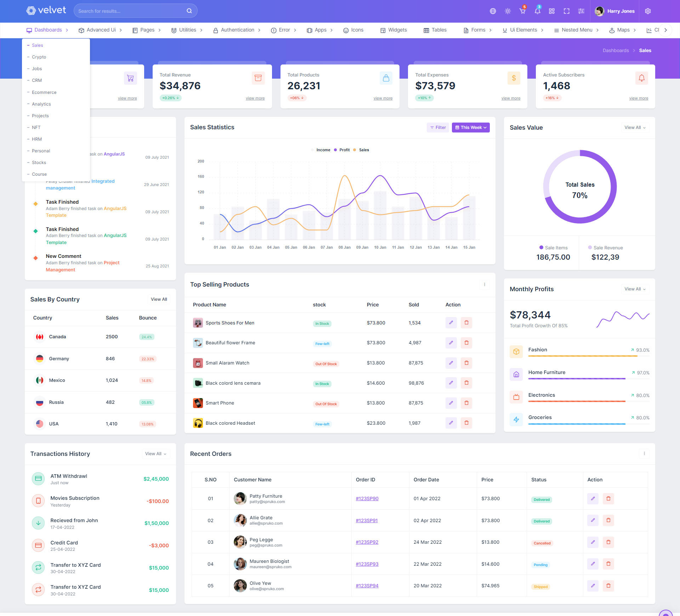Click three-dot menu in Recent Orders
Screen dimensions: 680x616
coord(644,453)
